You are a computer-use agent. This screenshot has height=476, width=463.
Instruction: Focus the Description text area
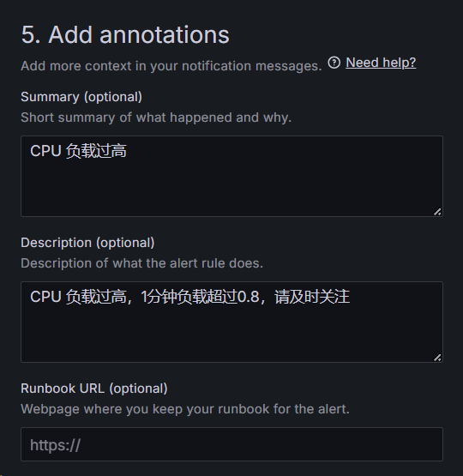click(231, 322)
